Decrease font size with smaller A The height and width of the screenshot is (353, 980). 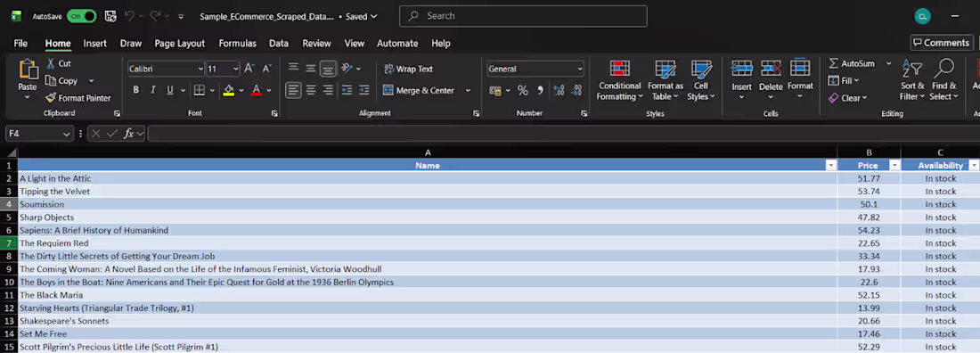point(266,69)
